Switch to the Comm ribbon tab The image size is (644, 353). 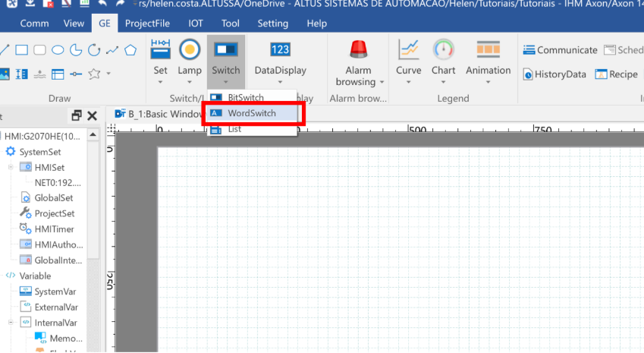coord(34,24)
